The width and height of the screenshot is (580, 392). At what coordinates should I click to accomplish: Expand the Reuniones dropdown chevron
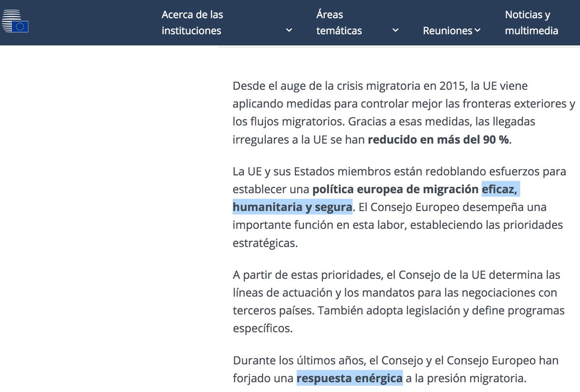click(x=478, y=30)
